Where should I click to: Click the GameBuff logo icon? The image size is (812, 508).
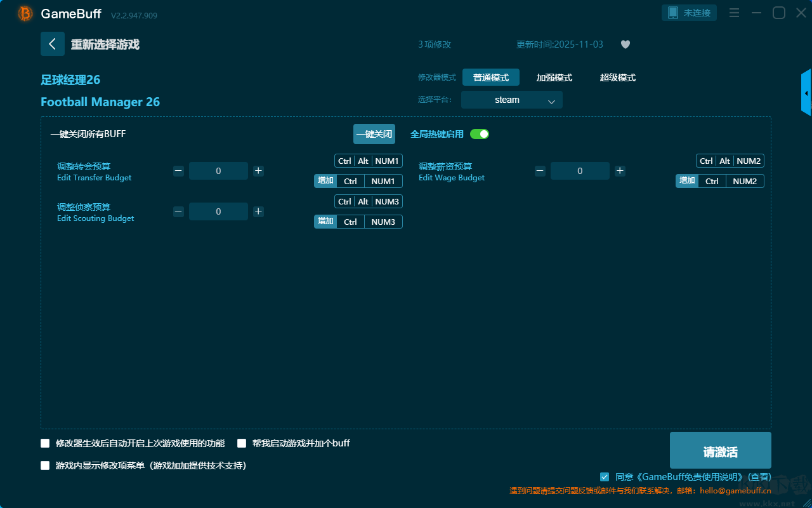click(x=25, y=13)
